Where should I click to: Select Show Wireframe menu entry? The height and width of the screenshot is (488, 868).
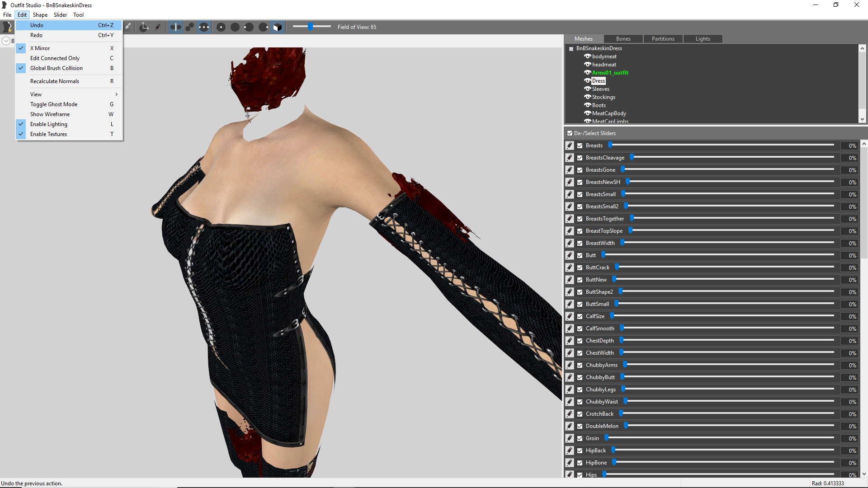(x=69, y=114)
